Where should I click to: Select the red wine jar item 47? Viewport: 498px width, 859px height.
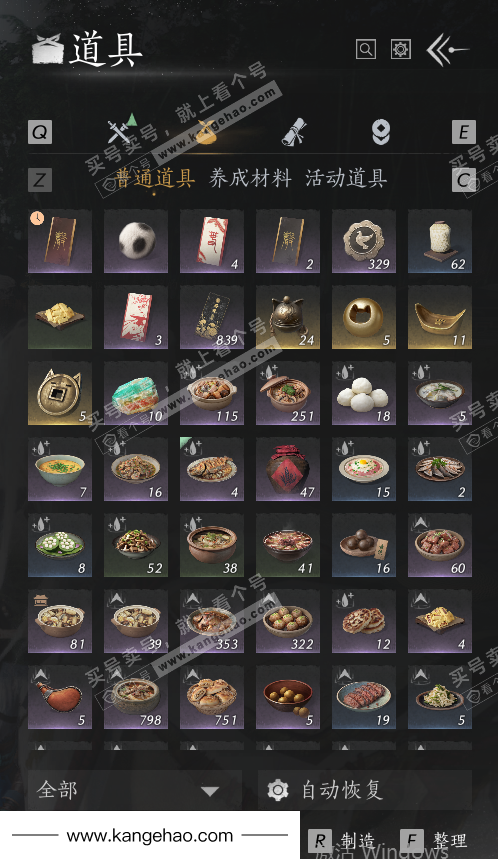tap(288, 469)
